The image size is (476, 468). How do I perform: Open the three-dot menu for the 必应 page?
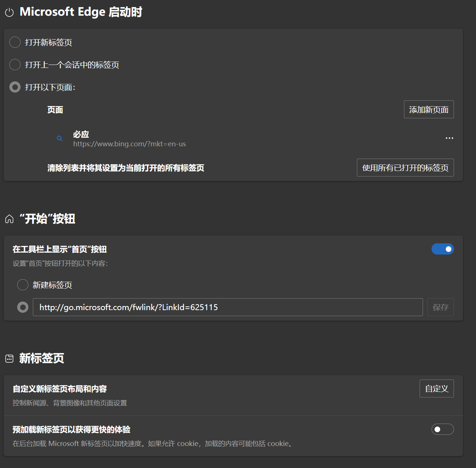(449, 138)
